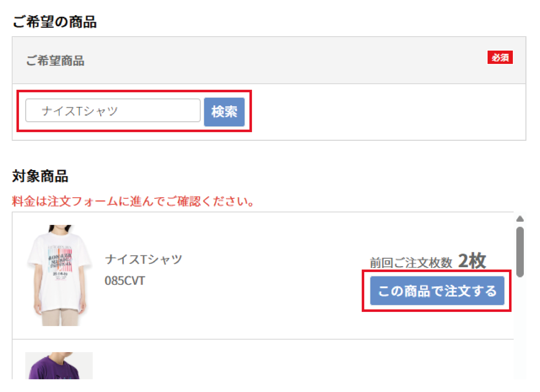Click the ナイスTシャツ product name in results
The image size is (540, 392).
[x=144, y=259]
